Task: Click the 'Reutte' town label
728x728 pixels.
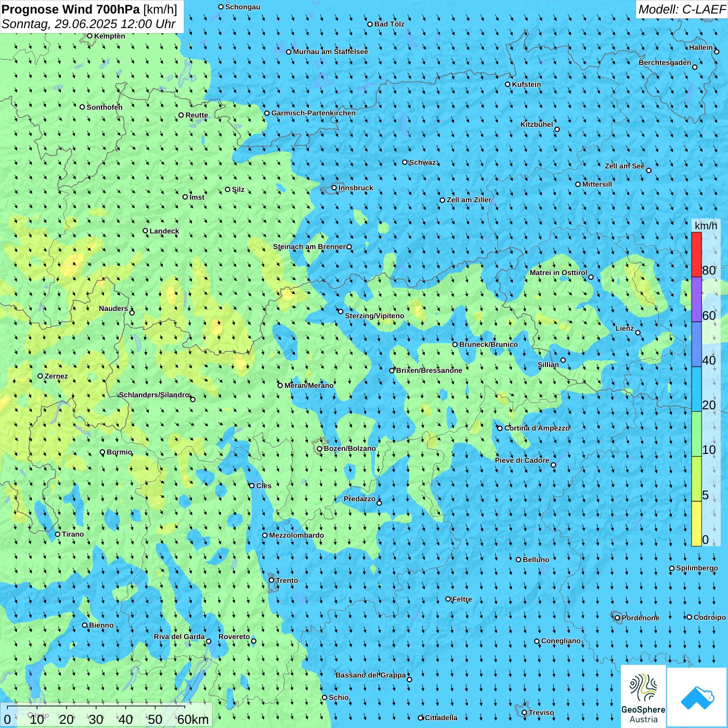Action: (197, 115)
